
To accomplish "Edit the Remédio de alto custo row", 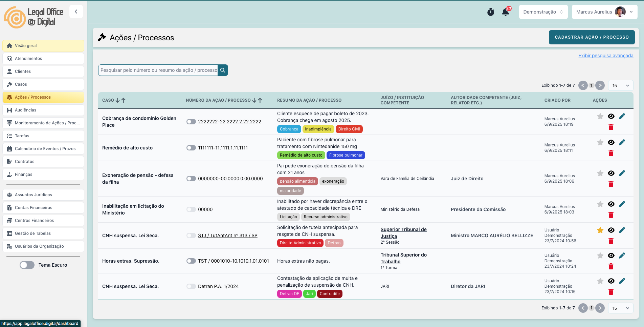I will click(622, 142).
